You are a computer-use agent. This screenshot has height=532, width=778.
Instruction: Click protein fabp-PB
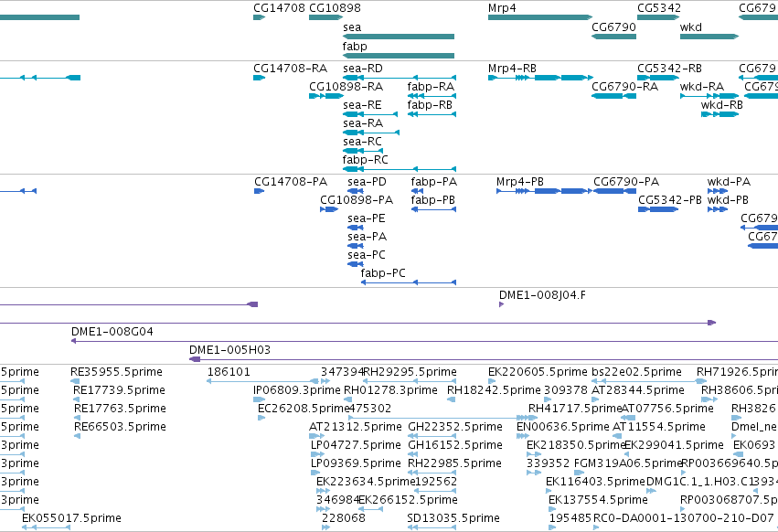[433, 209]
